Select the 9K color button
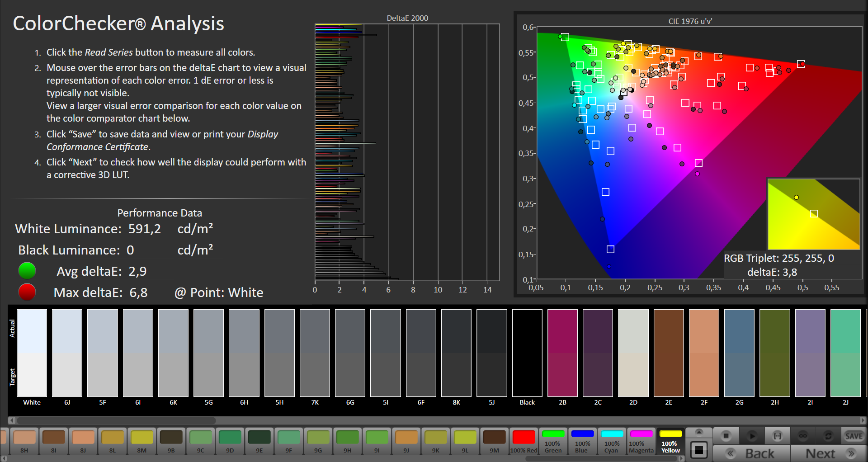Image resolution: width=868 pixels, height=462 pixels. click(435, 441)
